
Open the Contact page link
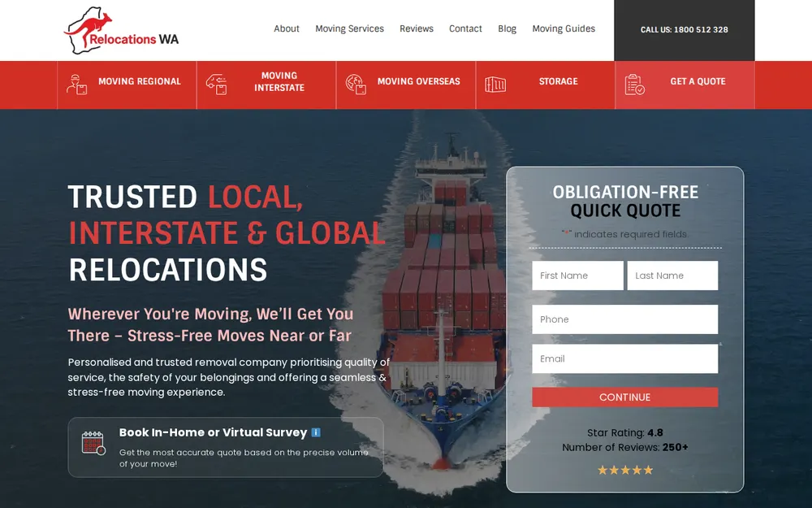465,28
